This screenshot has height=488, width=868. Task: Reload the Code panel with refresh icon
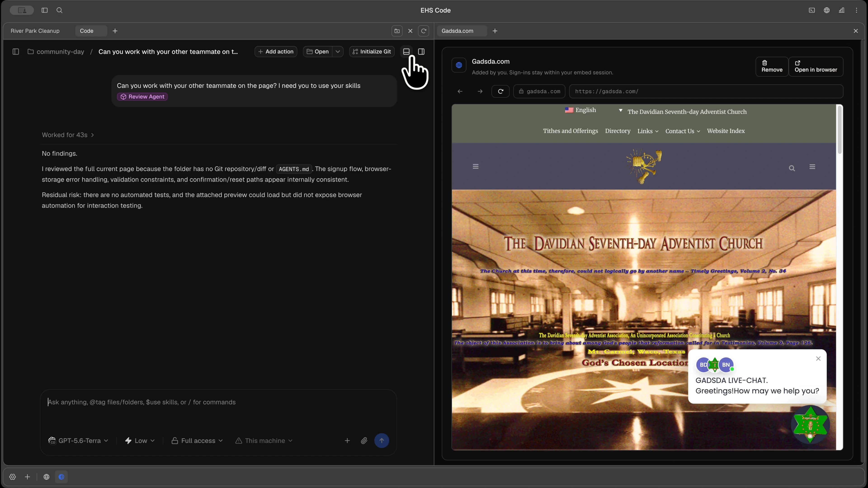coord(424,31)
